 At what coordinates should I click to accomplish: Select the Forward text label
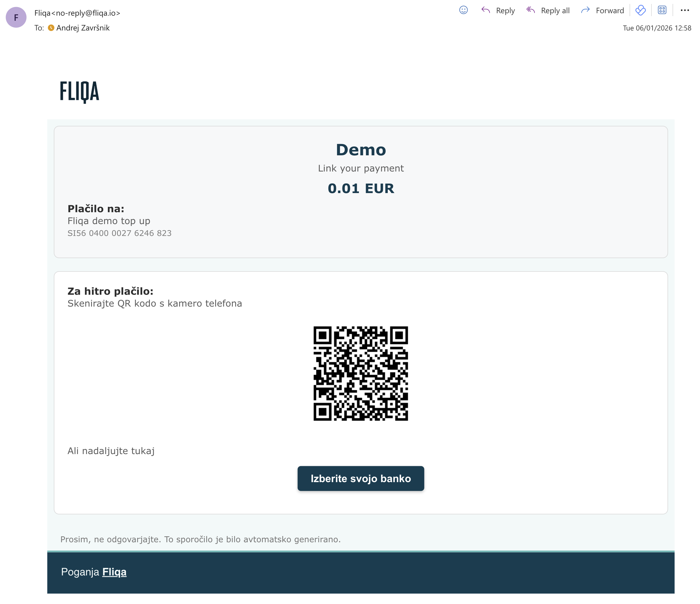610,10
